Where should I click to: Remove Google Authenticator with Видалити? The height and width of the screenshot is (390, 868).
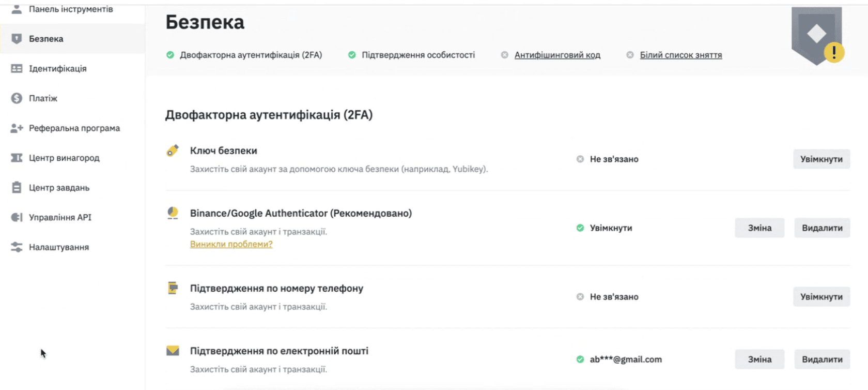[x=822, y=228]
